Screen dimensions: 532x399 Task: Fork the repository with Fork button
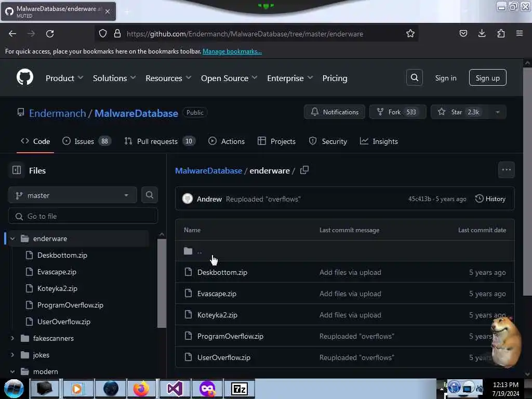tap(397, 112)
